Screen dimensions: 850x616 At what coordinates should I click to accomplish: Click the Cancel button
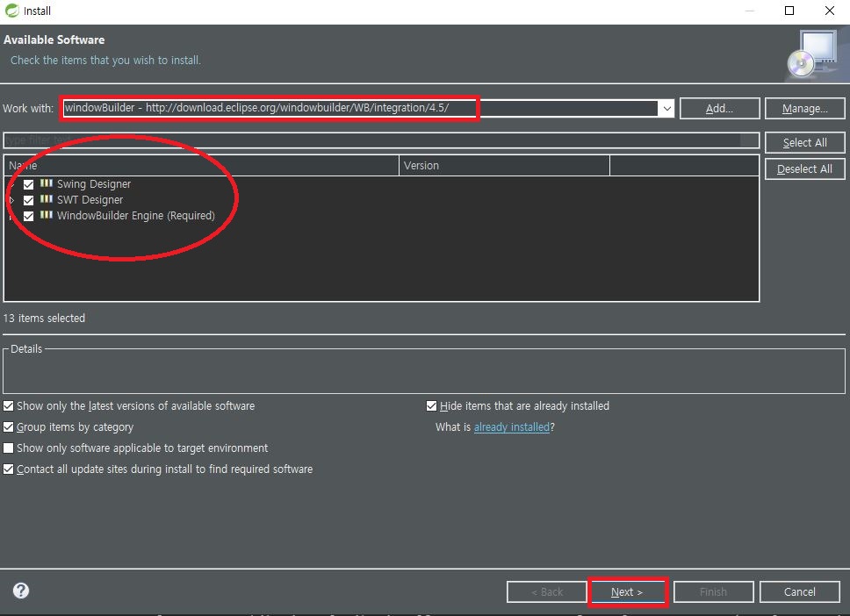click(800, 591)
